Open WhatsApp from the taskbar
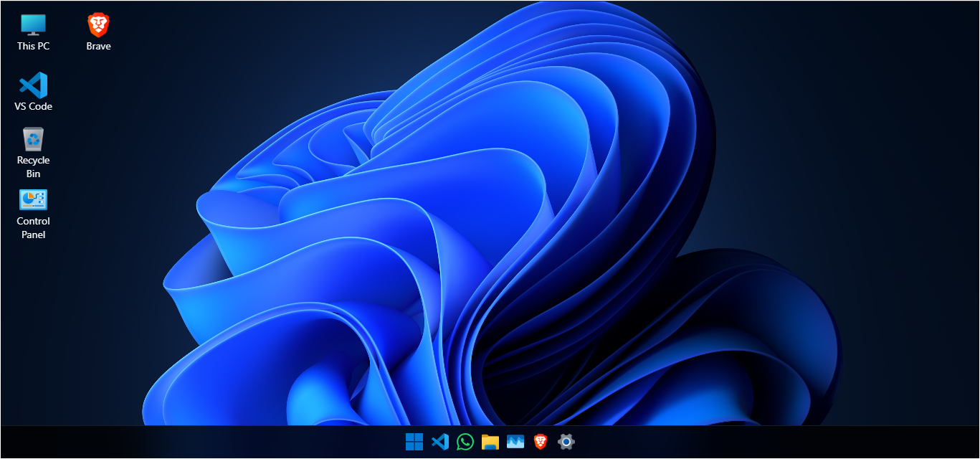This screenshot has height=459, width=980. tap(465, 443)
